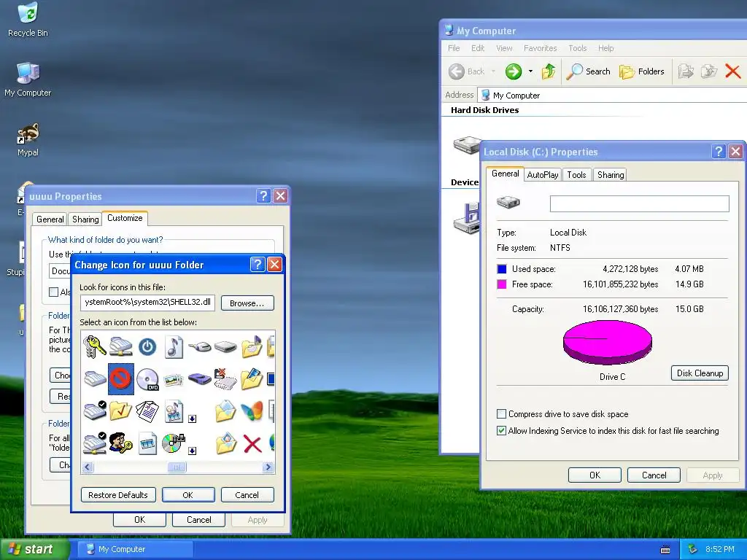Select the music note document icon

click(174, 346)
